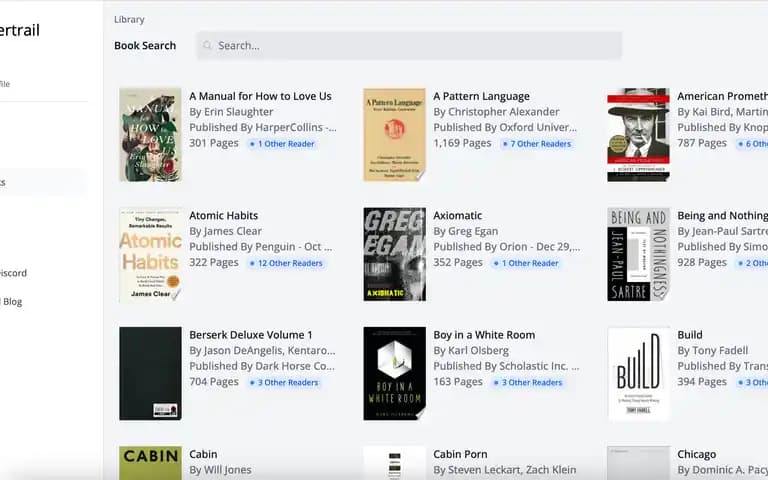Image resolution: width=768 pixels, height=480 pixels.
Task: Click the author line By Greg Egan
Action: (465, 231)
